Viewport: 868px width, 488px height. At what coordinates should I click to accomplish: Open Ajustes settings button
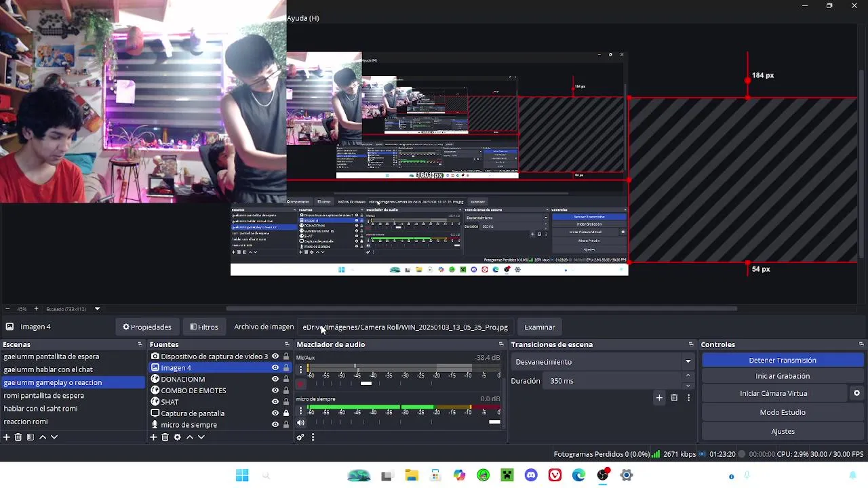click(783, 431)
